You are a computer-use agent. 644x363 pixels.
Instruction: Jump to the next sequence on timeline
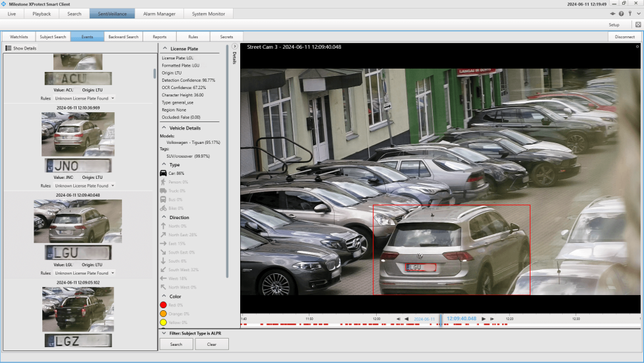point(492,319)
